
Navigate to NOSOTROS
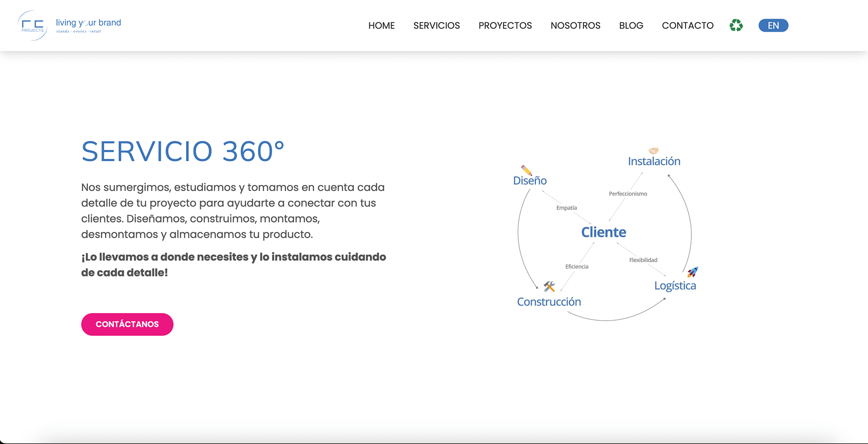pos(575,26)
